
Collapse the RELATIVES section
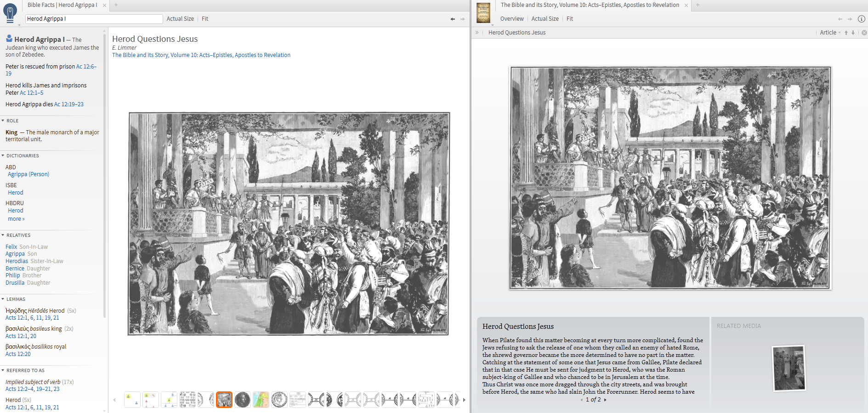(3, 235)
